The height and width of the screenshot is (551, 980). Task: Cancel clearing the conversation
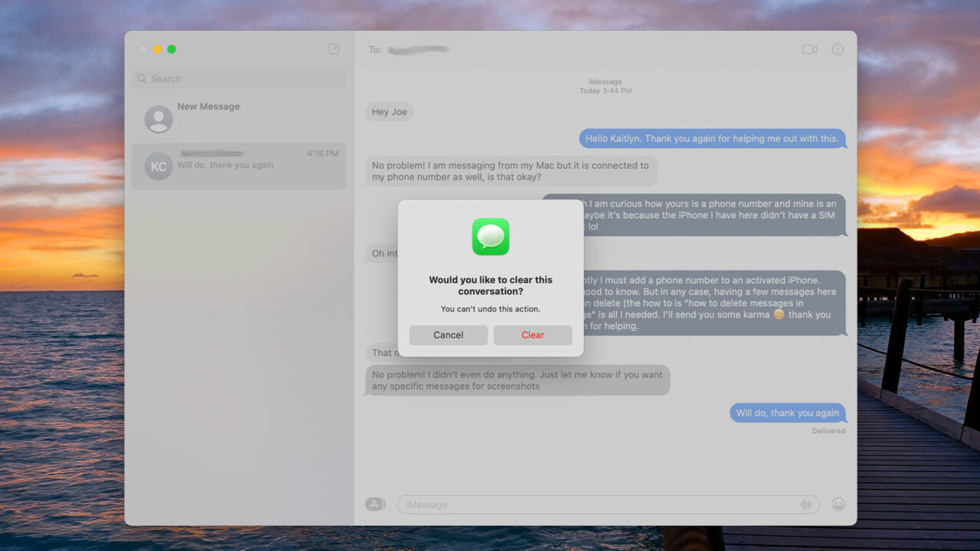tap(448, 334)
